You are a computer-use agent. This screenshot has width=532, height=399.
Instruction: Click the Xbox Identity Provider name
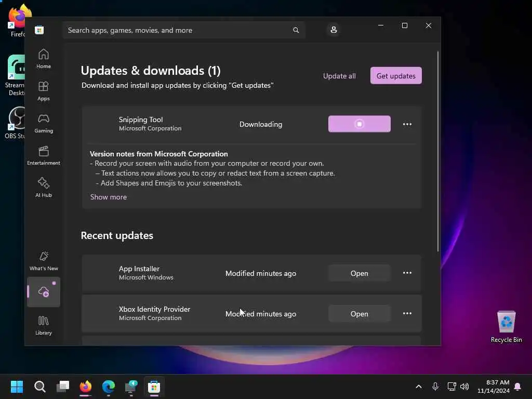154,309
